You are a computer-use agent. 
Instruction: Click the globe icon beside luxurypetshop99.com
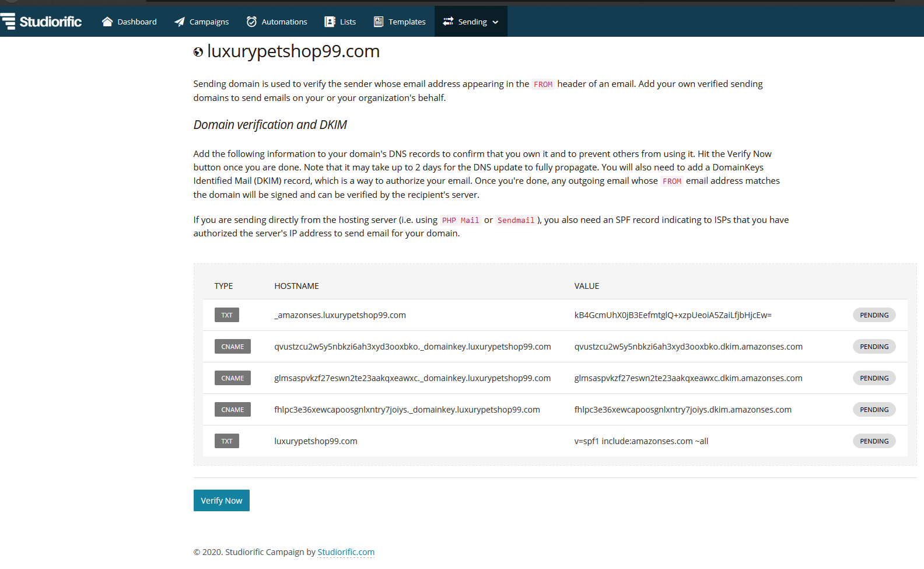click(x=198, y=52)
